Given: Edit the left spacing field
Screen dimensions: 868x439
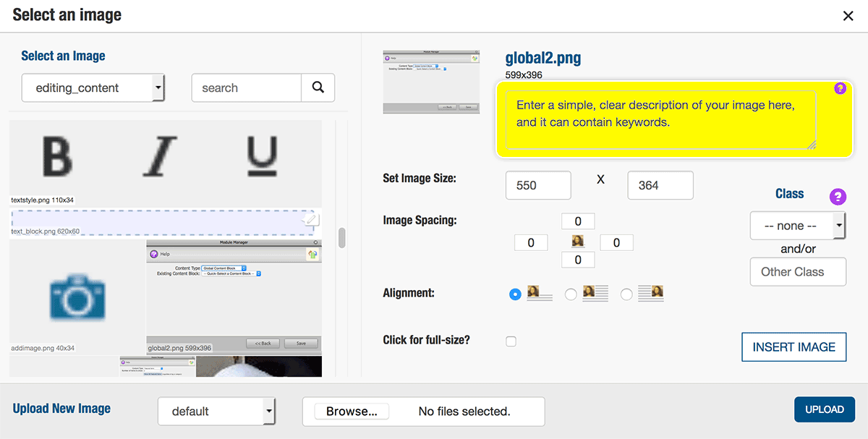Looking at the screenshot, I should click(x=531, y=243).
